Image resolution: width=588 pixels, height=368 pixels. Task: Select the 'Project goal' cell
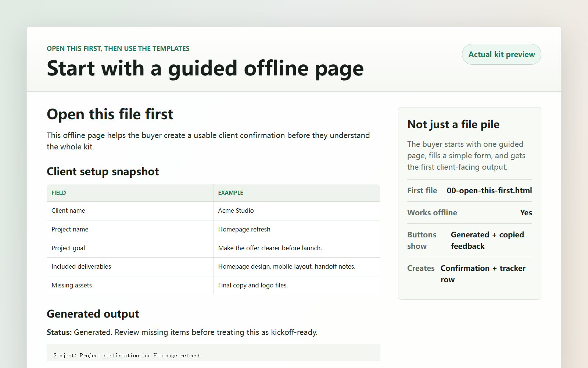[130, 248]
